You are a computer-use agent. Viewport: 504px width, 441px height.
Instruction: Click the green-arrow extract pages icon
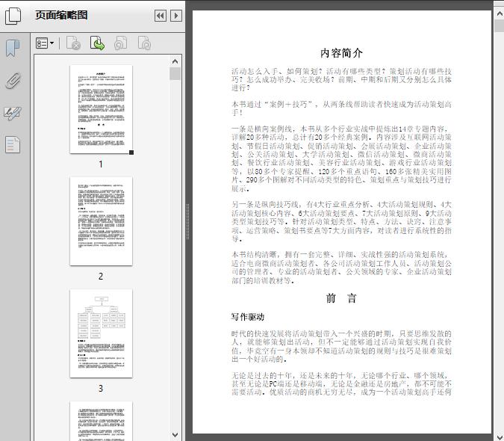pyautogui.click(x=97, y=44)
